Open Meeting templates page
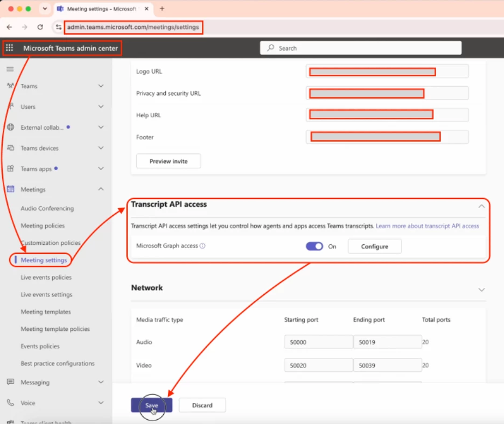The height and width of the screenshot is (424, 504). pos(46,312)
